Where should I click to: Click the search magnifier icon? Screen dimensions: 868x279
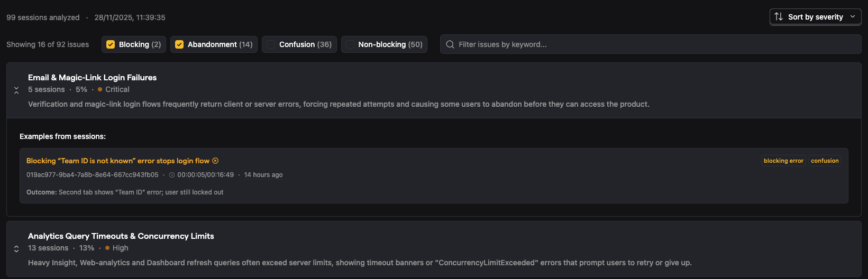click(x=450, y=44)
